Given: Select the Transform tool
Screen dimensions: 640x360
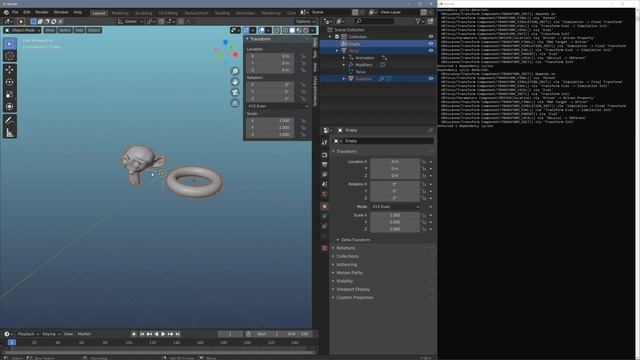Looking at the screenshot, I should (x=10, y=107).
